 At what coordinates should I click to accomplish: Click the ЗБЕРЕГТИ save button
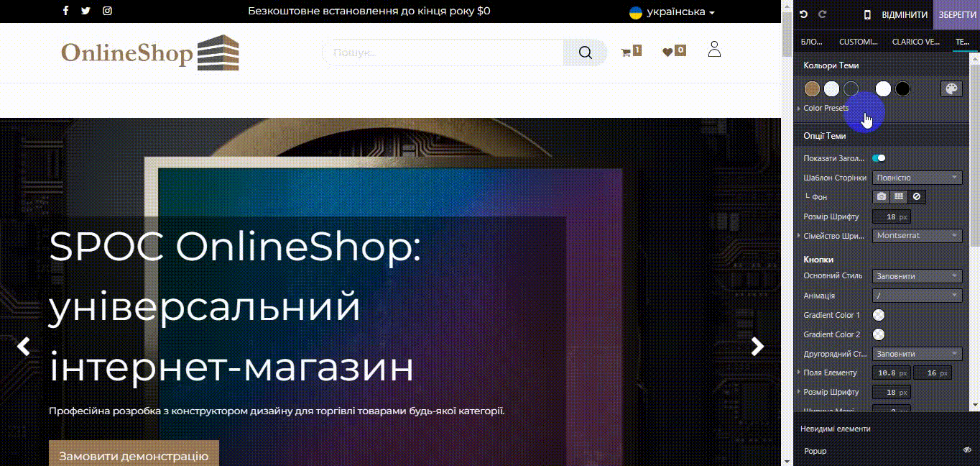(956, 14)
